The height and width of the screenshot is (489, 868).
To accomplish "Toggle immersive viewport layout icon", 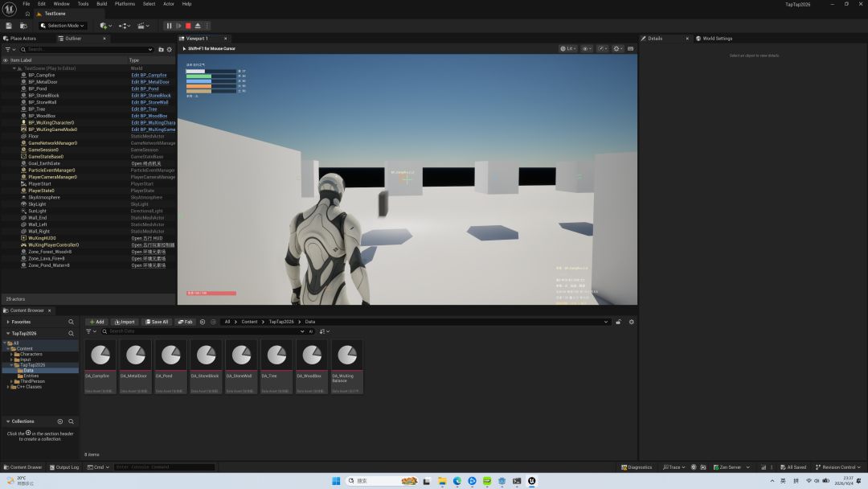I will point(631,49).
